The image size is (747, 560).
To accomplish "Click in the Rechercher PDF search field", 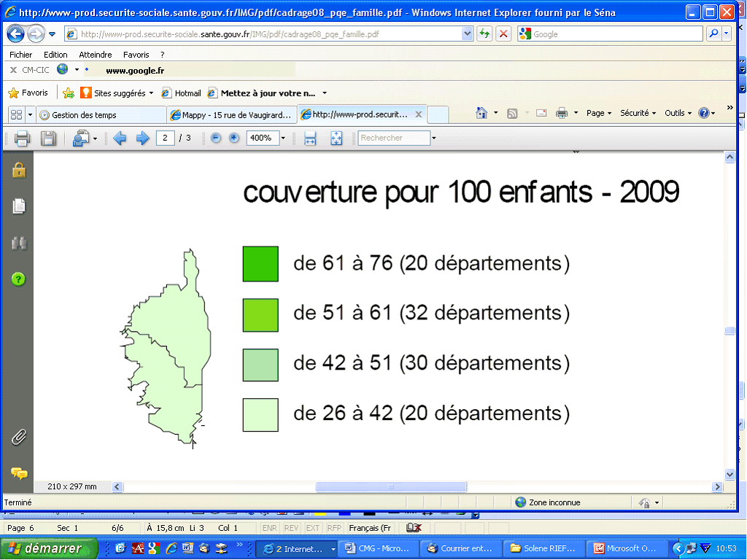I will click(x=392, y=138).
